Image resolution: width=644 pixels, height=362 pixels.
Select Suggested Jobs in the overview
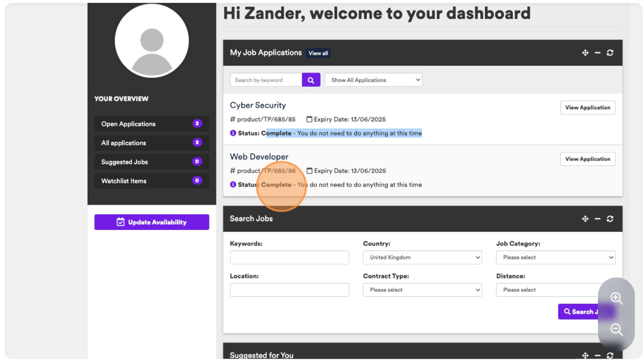pyautogui.click(x=151, y=162)
